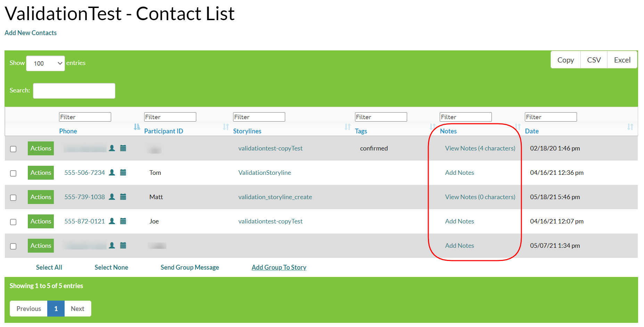Select the checkbox on the first contact row
Screen dimensions: 644x327
(x=13, y=149)
